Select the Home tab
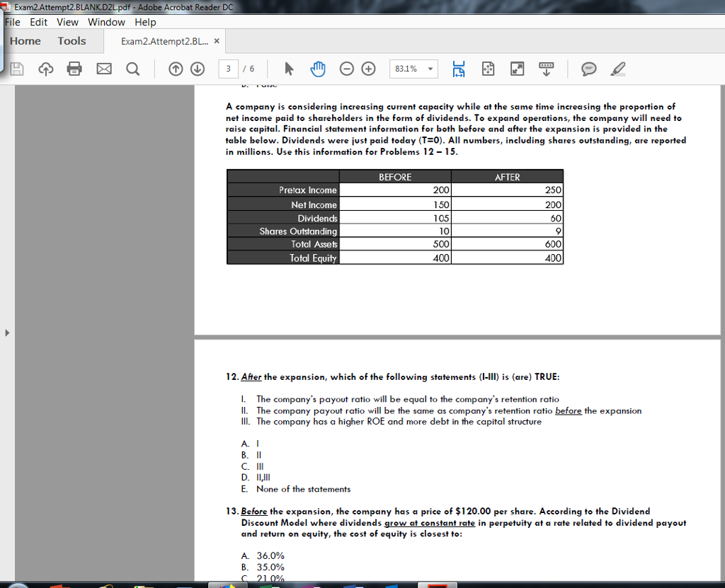 pyautogui.click(x=25, y=40)
